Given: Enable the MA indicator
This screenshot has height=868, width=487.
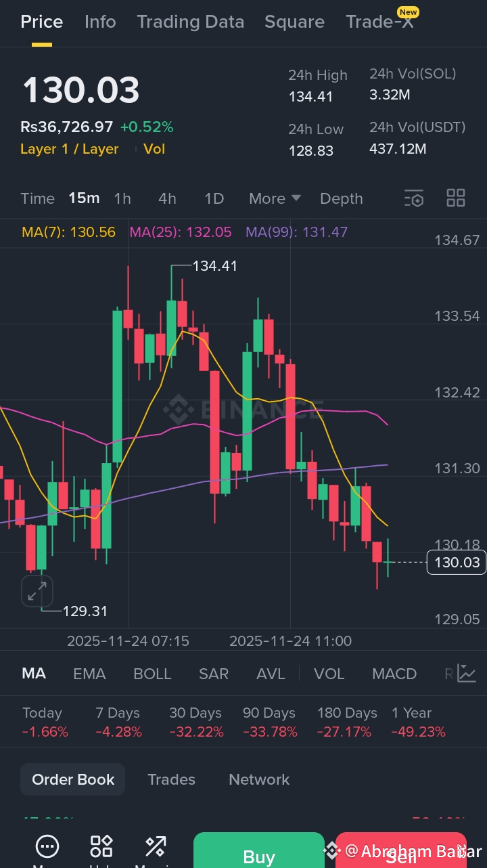Looking at the screenshot, I should point(34,674).
